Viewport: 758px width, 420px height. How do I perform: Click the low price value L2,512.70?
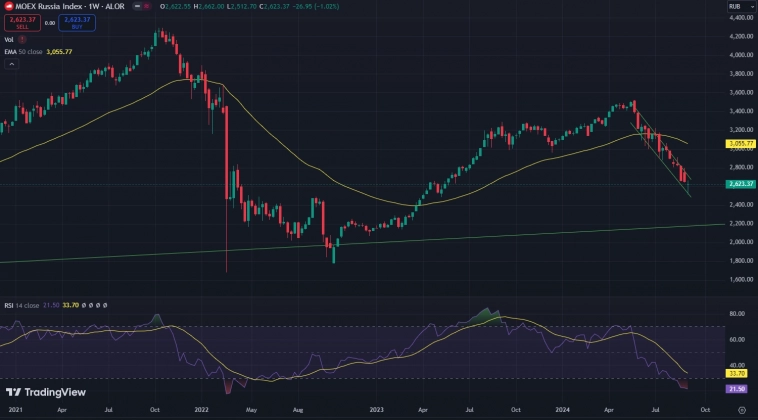(242, 6)
